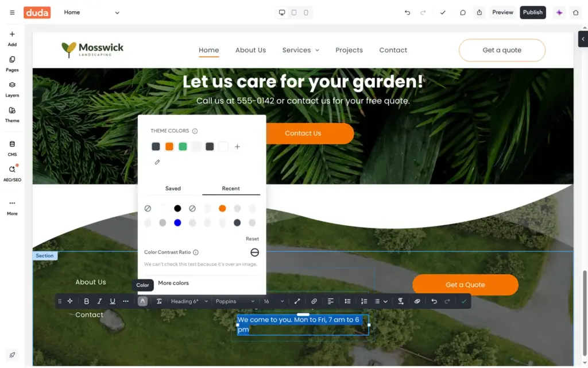Open the Add elements panel
Screen dimensions: 588x368
coord(12,39)
